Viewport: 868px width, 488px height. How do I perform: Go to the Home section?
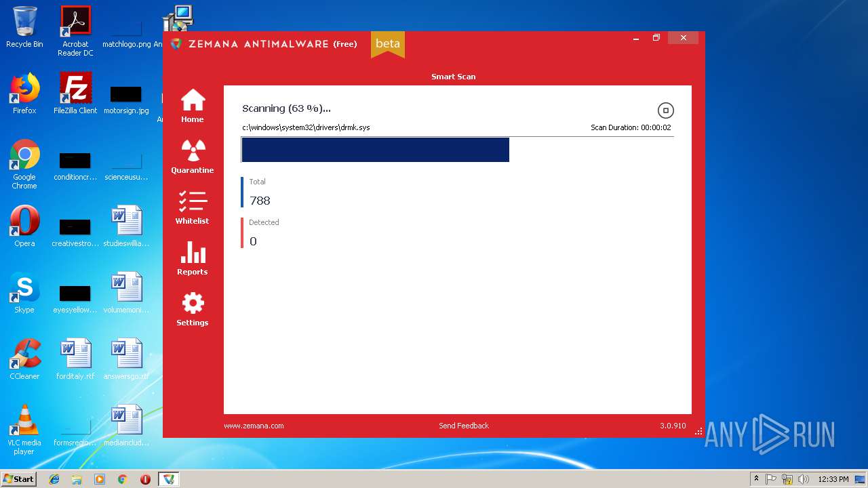click(x=193, y=106)
